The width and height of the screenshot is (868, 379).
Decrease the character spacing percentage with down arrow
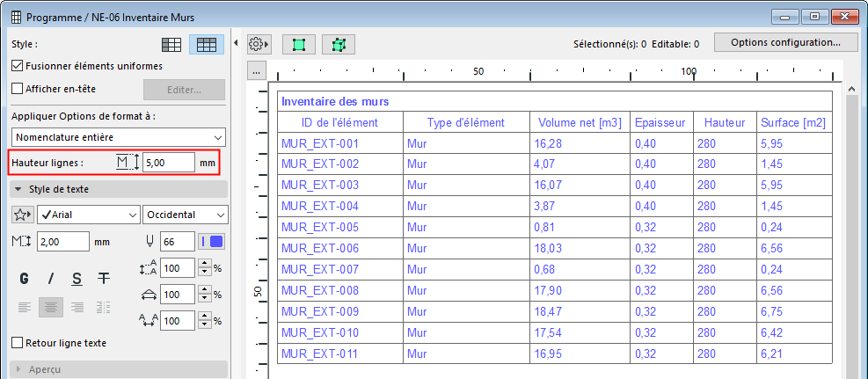point(205,324)
